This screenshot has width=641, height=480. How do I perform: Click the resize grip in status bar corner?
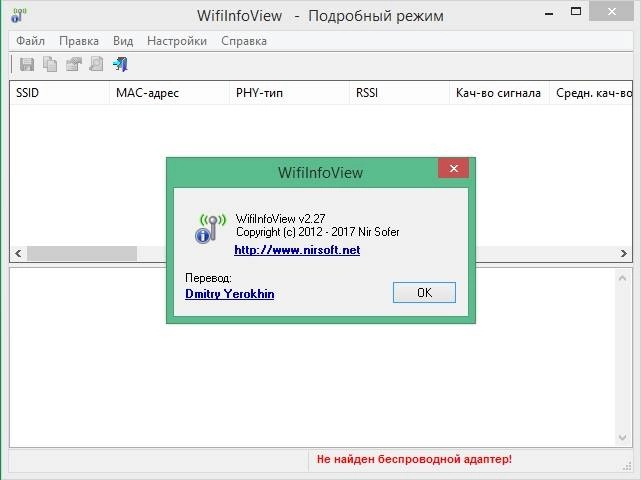click(627, 466)
